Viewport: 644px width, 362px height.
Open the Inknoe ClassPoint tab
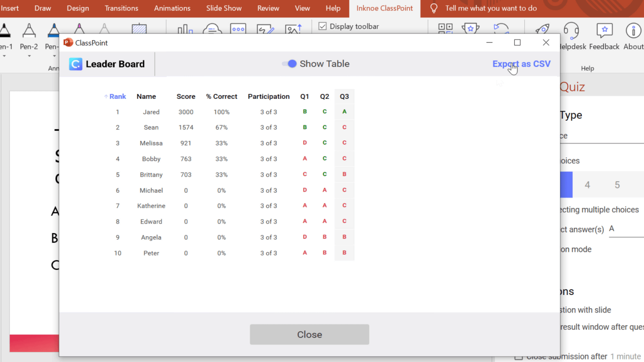click(x=384, y=8)
